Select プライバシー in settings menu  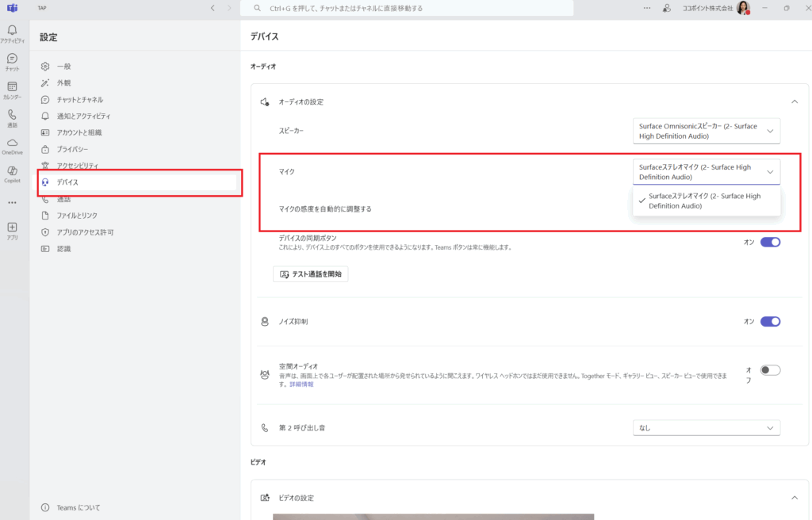(x=72, y=149)
